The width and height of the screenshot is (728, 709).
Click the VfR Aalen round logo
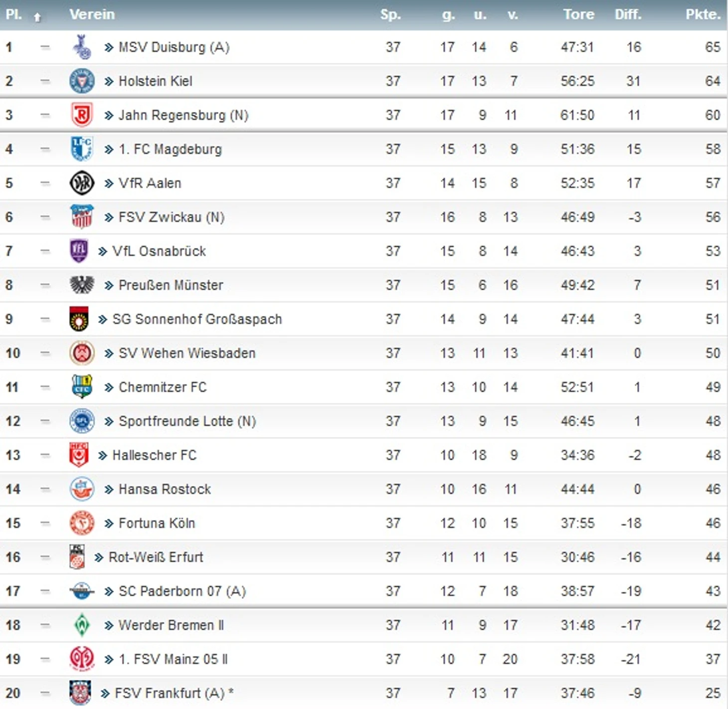tap(82, 183)
